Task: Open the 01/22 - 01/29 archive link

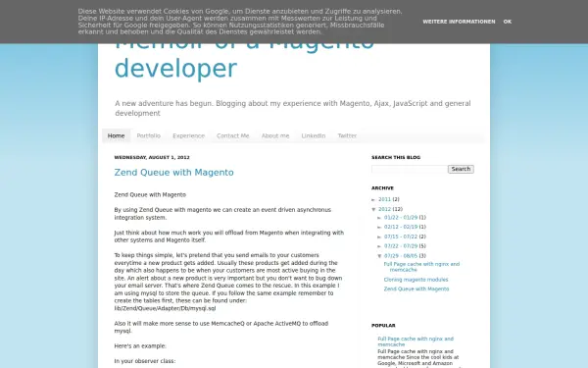Action: coord(401,218)
